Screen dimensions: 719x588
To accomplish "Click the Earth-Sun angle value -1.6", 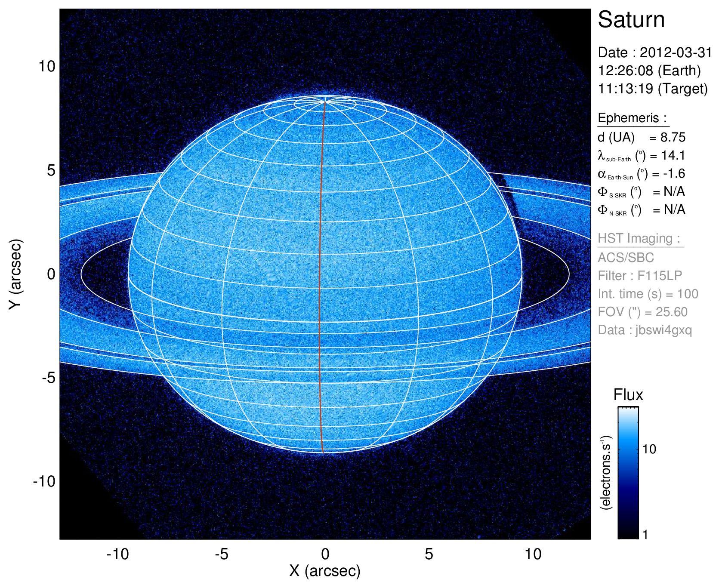I will [673, 173].
